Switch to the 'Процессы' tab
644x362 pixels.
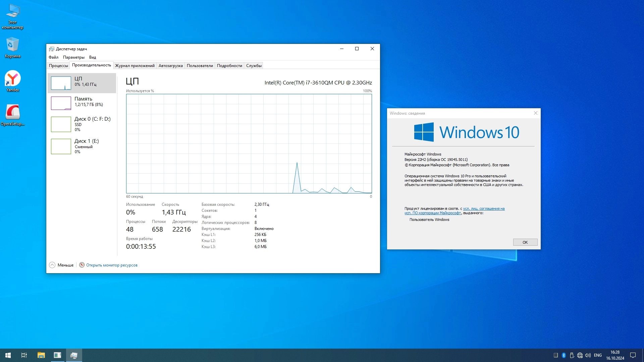coord(58,66)
